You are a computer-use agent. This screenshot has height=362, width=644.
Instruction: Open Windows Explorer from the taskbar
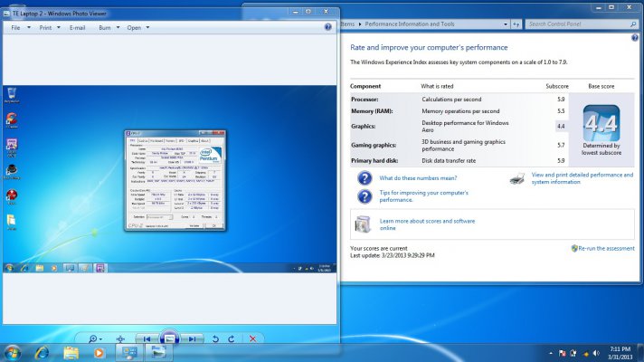point(71,353)
